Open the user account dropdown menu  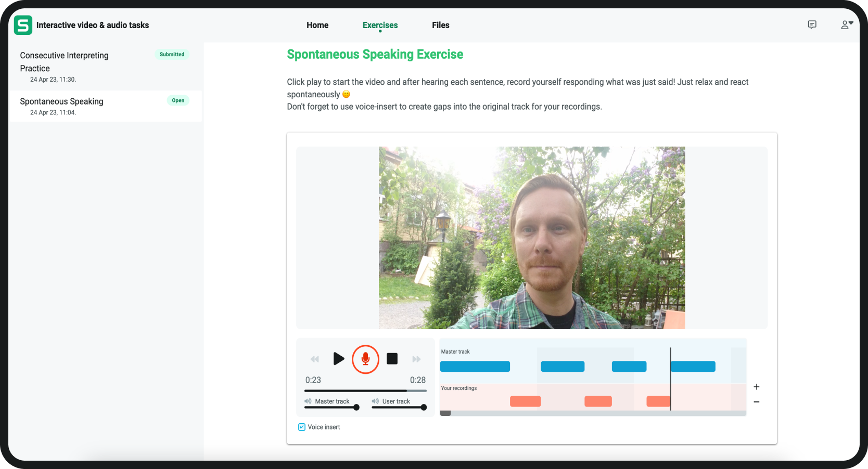(847, 25)
